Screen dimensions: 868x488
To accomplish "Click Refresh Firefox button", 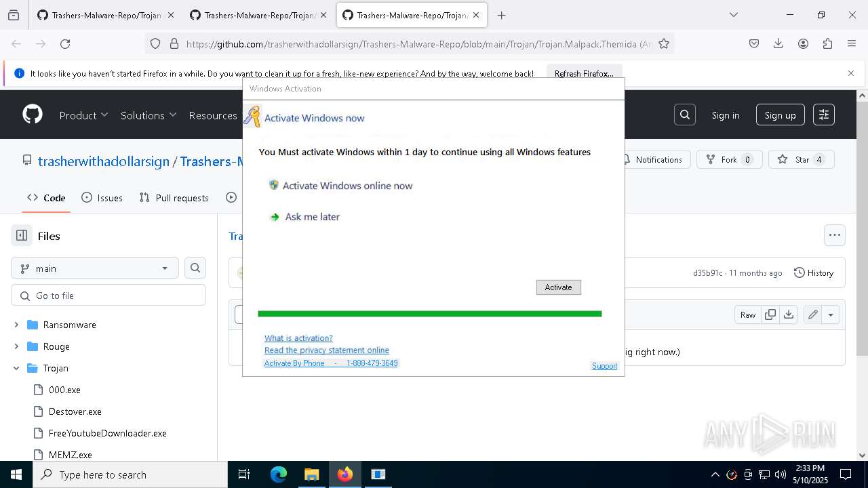I will (x=584, y=73).
